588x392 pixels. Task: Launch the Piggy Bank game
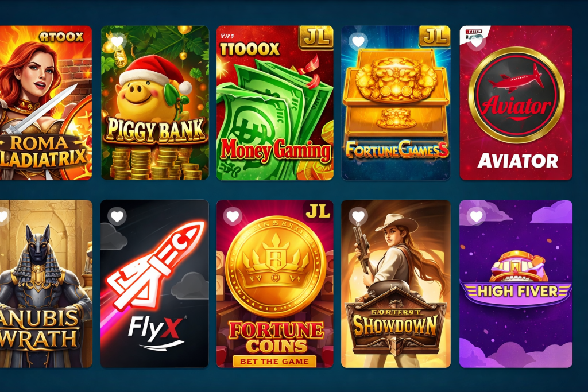155,103
